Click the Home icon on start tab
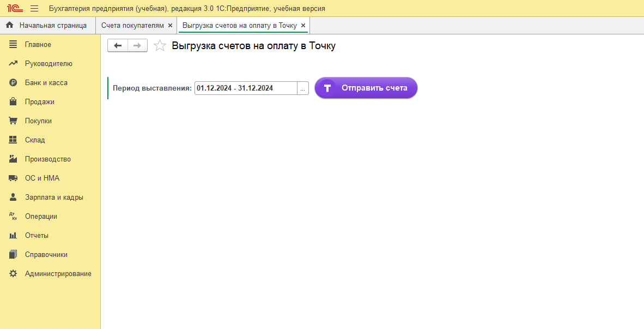 pos(9,25)
